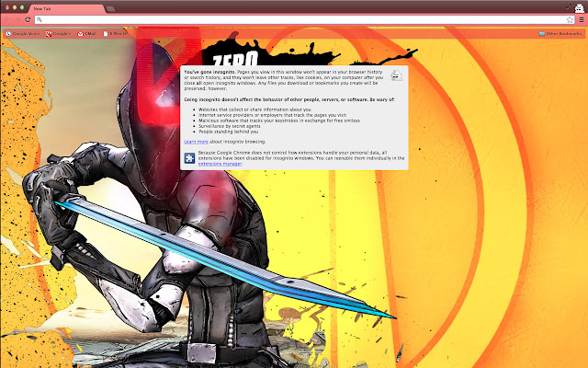Open the page-icon bookmark next to GMail
Viewport: 588px width, 368px height.
(115, 34)
